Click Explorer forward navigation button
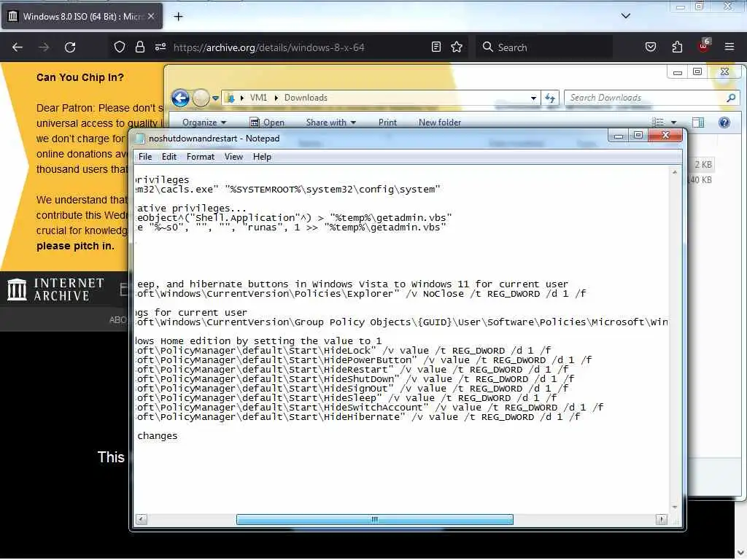747x560 pixels. (201, 98)
